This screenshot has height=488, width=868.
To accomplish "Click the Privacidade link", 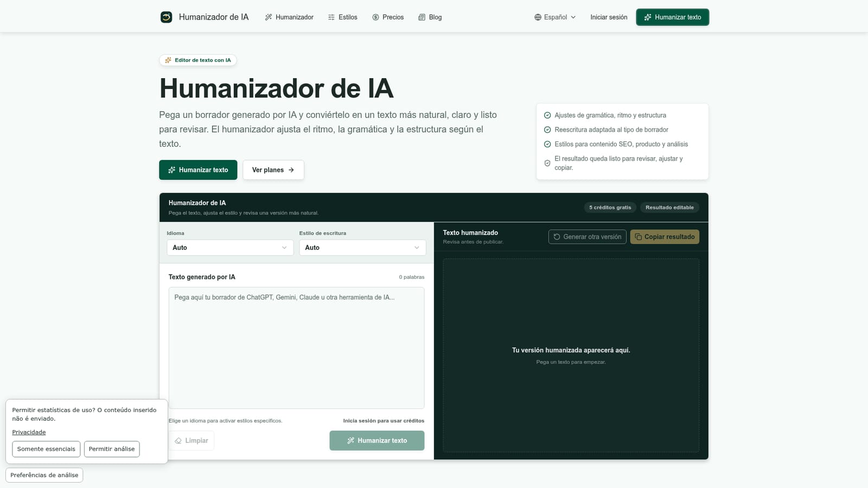I will (29, 432).
